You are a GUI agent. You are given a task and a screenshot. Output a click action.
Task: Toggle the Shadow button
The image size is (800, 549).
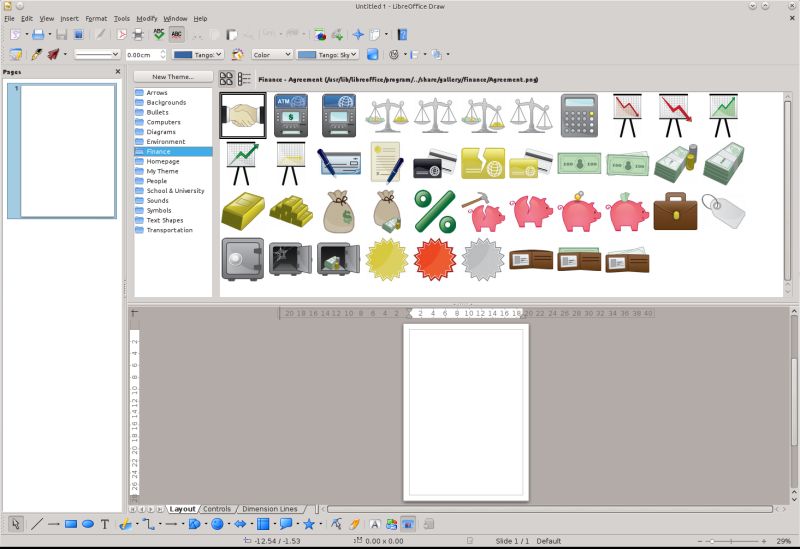(372, 54)
